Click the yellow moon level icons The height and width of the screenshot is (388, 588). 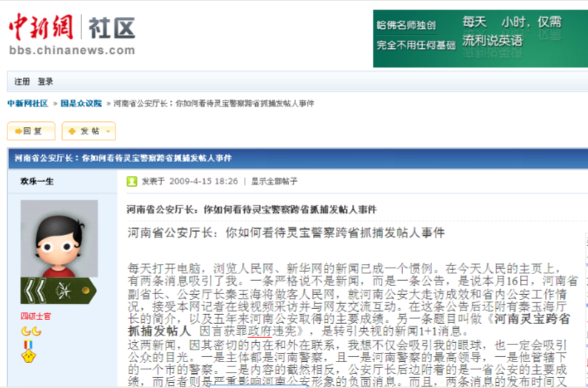31,331
